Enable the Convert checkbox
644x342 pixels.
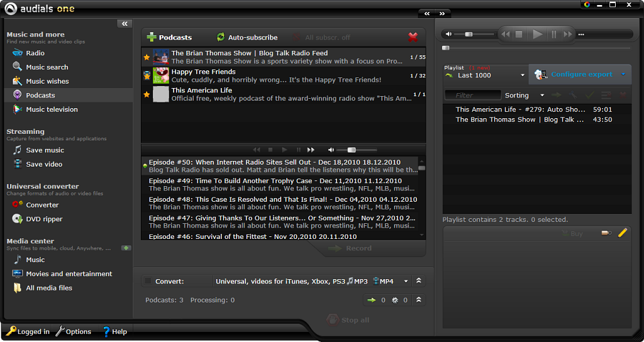(148, 281)
